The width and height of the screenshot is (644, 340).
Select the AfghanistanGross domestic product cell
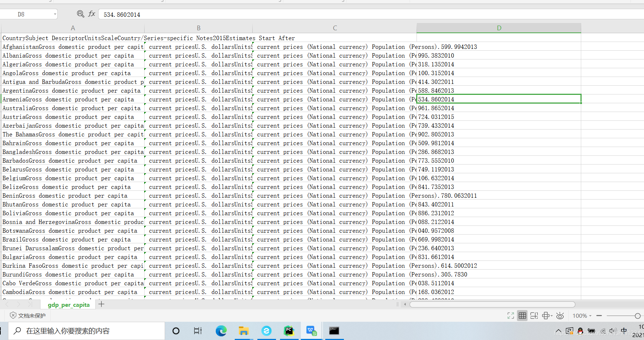pos(73,47)
